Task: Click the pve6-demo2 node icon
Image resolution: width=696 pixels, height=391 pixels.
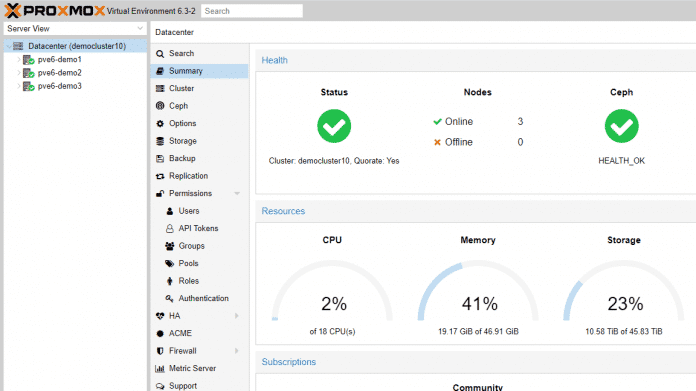Action: tap(28, 73)
